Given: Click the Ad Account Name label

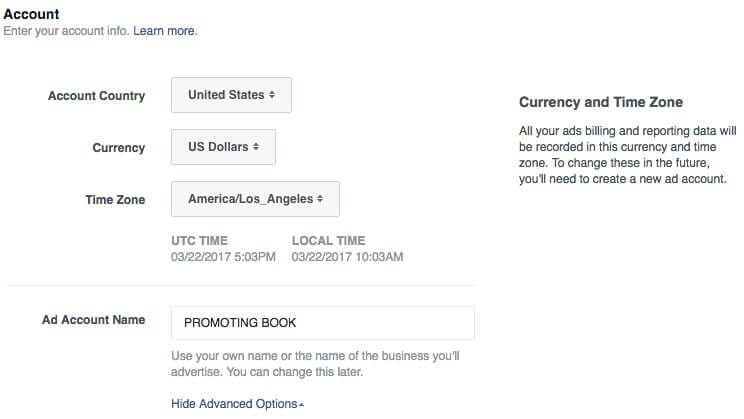Looking at the screenshot, I should click(93, 320).
